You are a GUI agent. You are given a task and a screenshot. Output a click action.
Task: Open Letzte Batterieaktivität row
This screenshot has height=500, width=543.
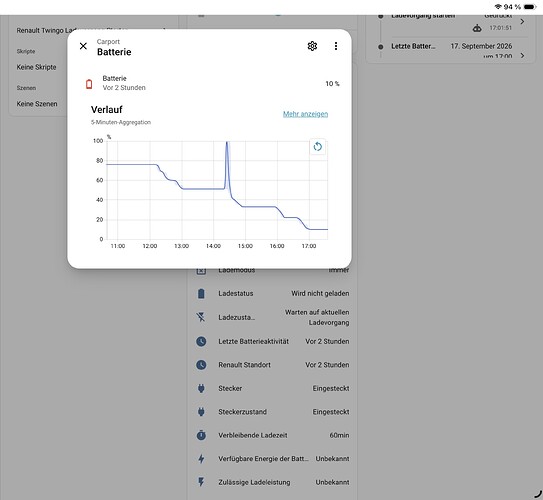(x=272, y=341)
